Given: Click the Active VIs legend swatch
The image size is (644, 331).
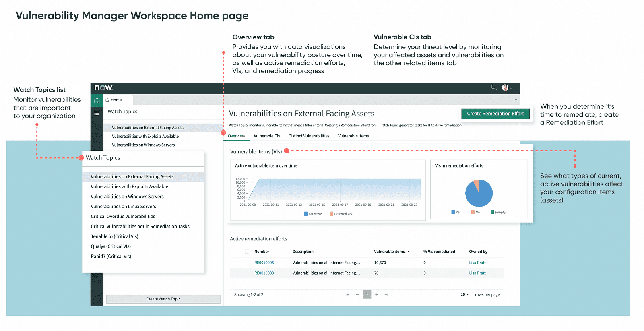Looking at the screenshot, I should 306,214.
